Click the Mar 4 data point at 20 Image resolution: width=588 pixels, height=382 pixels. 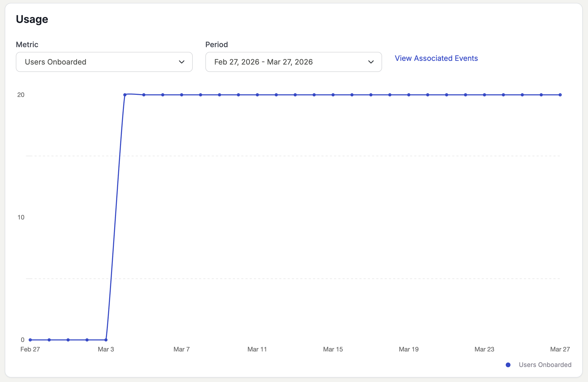125,95
